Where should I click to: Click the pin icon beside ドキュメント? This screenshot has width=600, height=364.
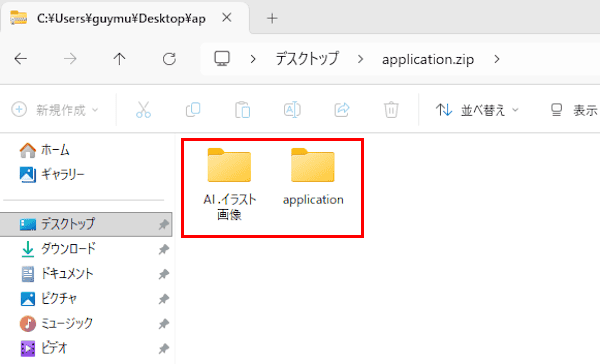(164, 274)
